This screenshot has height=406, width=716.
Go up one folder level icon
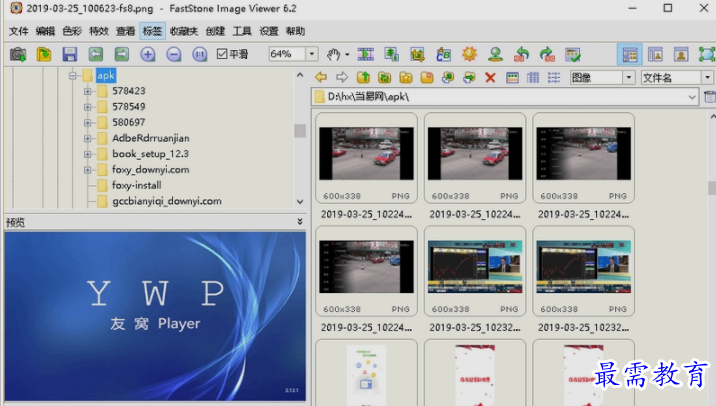(363, 77)
